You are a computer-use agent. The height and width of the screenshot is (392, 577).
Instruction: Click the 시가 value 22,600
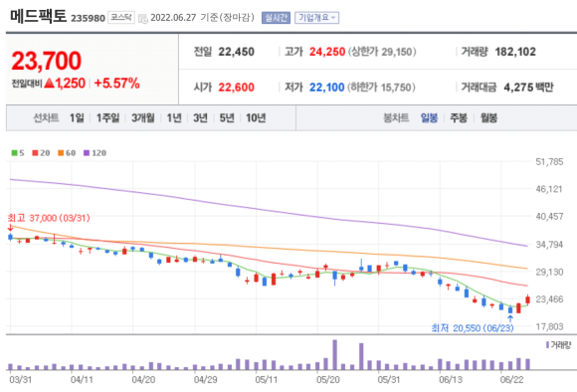tap(236, 88)
